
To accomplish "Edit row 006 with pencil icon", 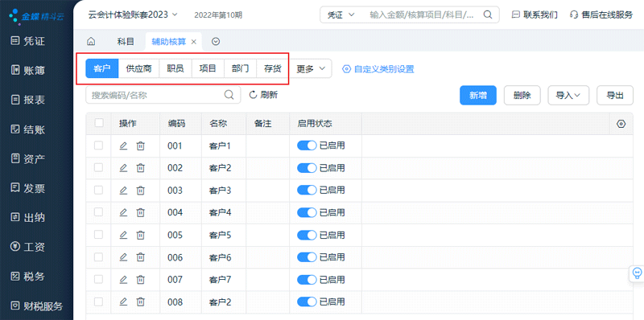I will (123, 257).
